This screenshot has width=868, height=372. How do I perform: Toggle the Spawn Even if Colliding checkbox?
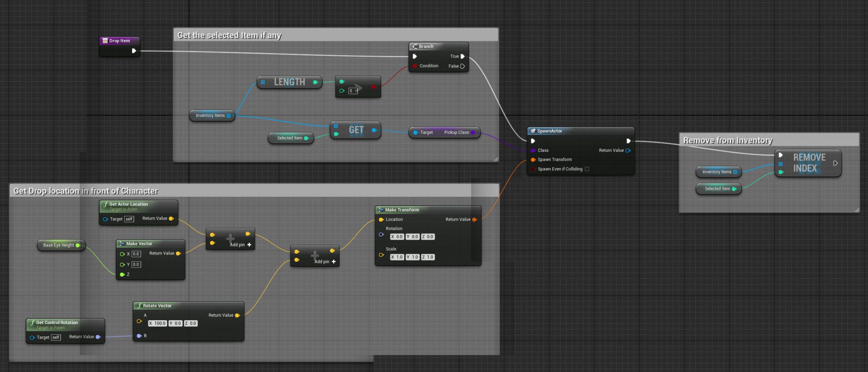coord(587,169)
